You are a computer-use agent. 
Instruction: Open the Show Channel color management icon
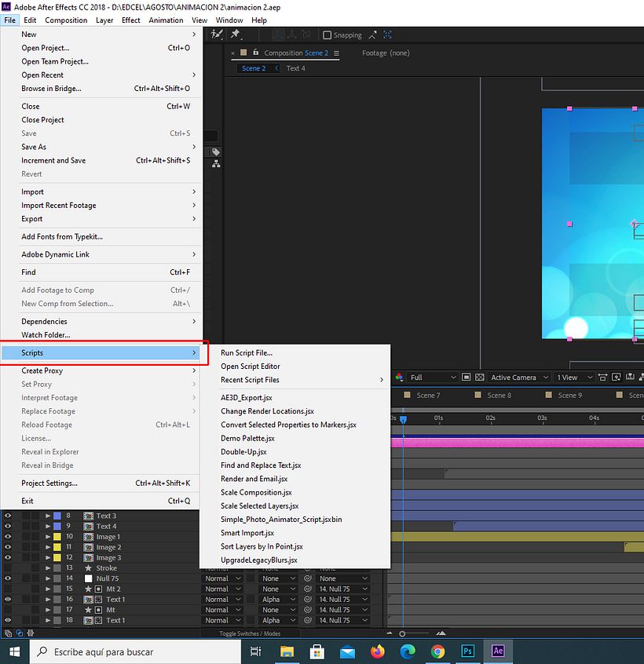click(399, 377)
